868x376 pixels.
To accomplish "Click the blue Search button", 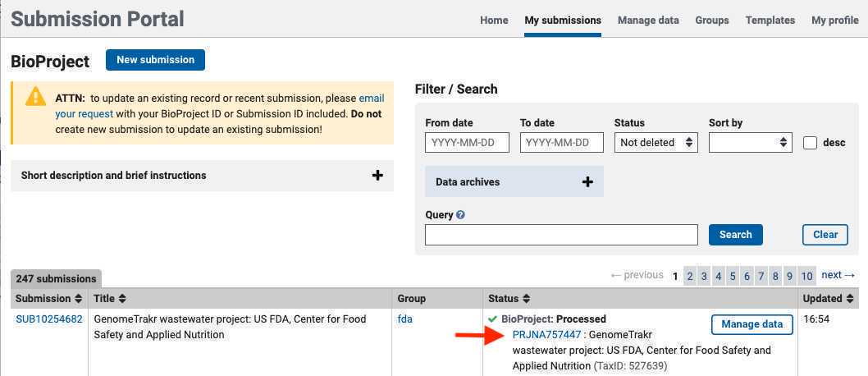I will [736, 235].
